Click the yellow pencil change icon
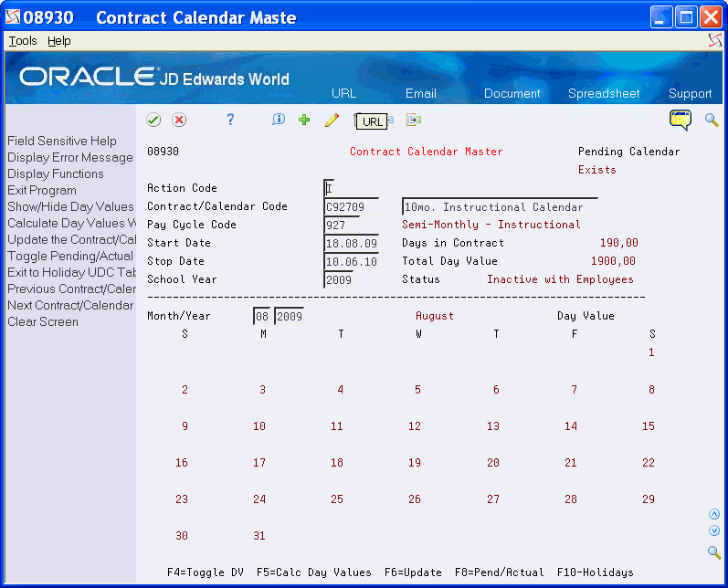Screen dimensions: 728x588 pyautogui.click(x=332, y=121)
